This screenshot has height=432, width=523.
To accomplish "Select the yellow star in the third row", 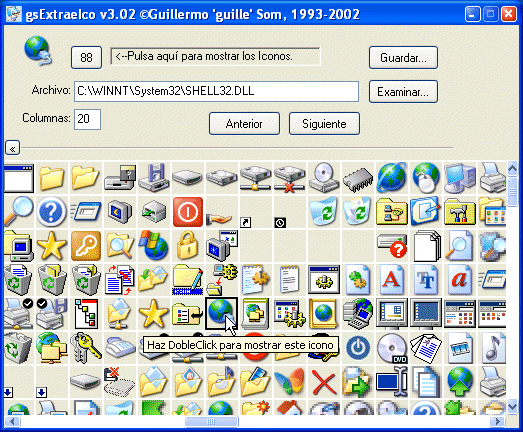I will point(51,246).
